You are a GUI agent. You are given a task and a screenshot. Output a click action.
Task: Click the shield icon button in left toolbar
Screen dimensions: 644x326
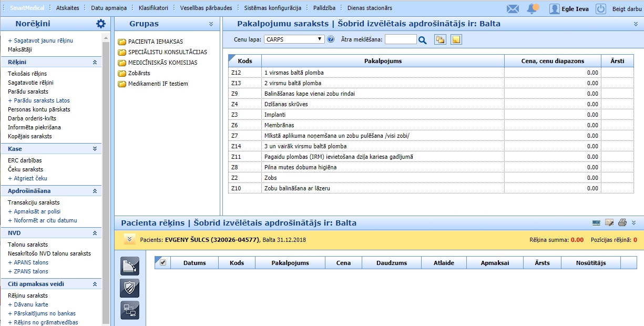130,288
